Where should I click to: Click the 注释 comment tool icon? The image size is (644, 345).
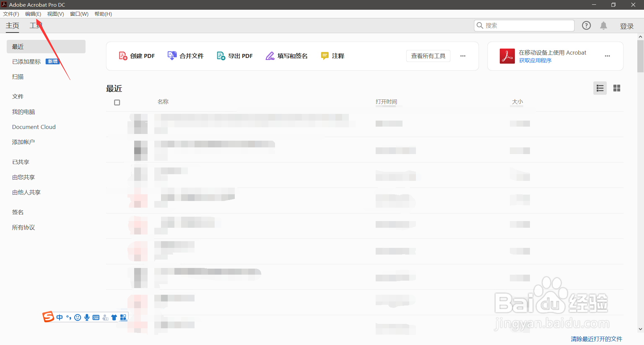tap(325, 56)
